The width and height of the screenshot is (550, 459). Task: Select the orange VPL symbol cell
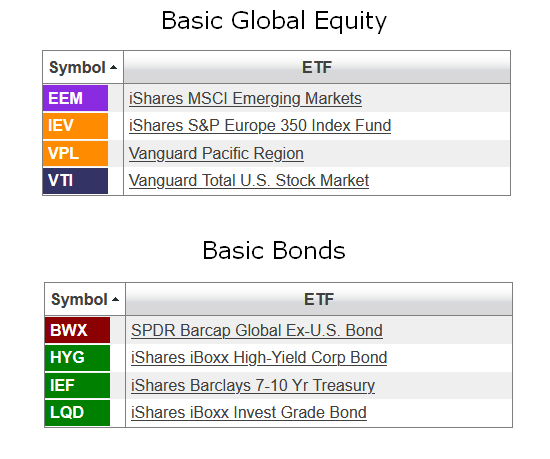[75, 153]
